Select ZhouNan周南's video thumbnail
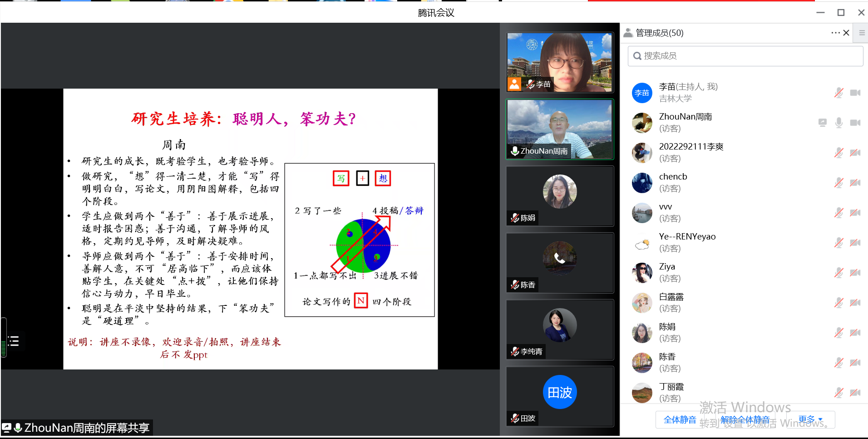 click(x=560, y=130)
